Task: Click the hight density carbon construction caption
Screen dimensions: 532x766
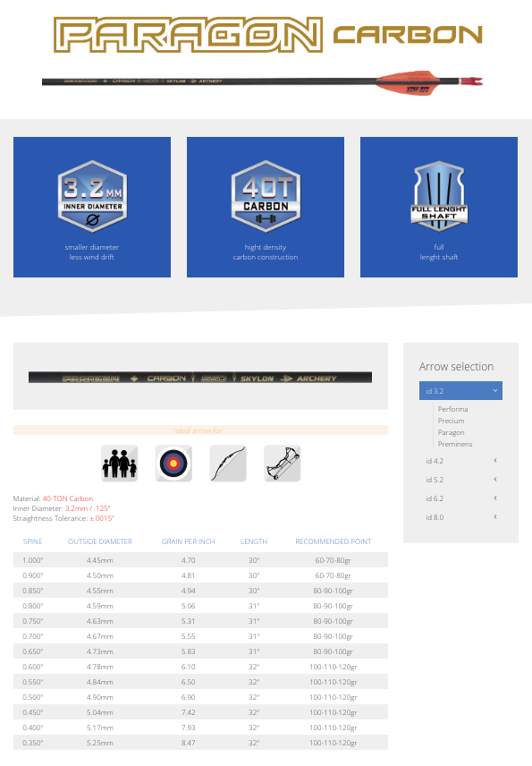Action: (266, 252)
